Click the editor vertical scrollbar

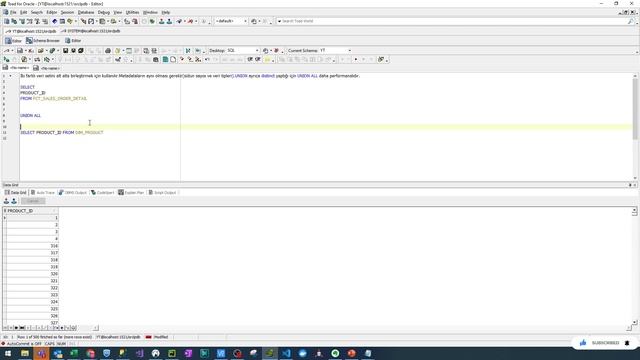(635, 127)
